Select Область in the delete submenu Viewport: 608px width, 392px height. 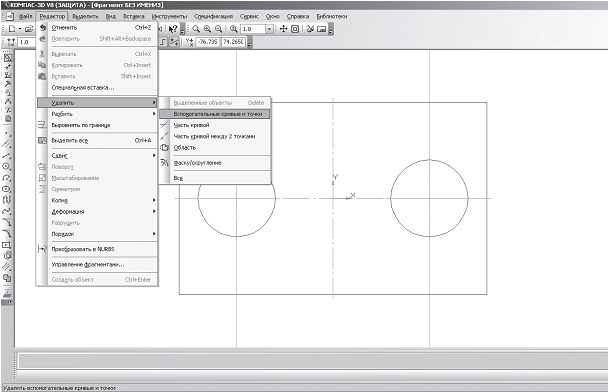pyautogui.click(x=215, y=148)
